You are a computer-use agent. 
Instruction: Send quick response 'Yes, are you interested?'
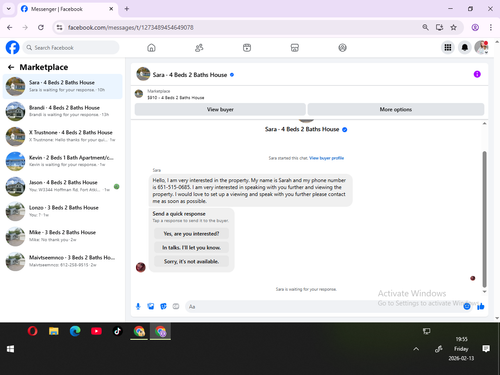(191, 234)
